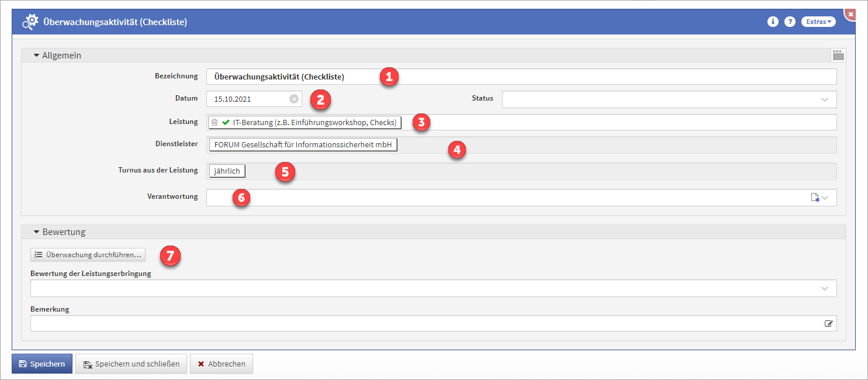The image size is (868, 380).
Task: Close the dialog with red x corner
Action: (x=850, y=13)
